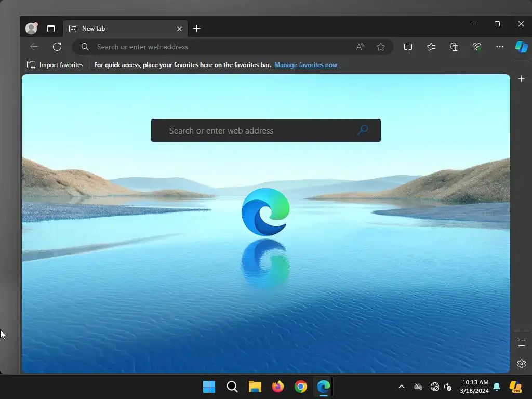The width and height of the screenshot is (532, 399).
Task: Click the Edge taskbar icon
Action: tap(323, 387)
